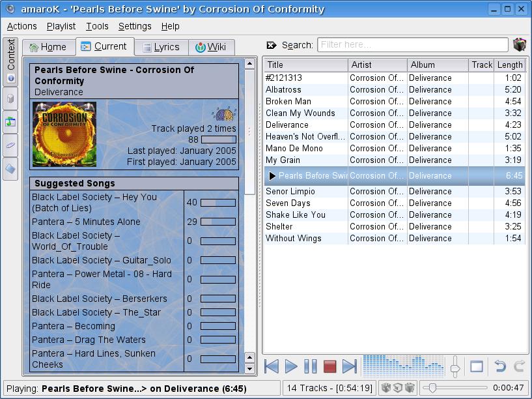Open suggested song Pantera – 5 Minutes Alone
The height and width of the screenshot is (399, 532).
pos(86,222)
